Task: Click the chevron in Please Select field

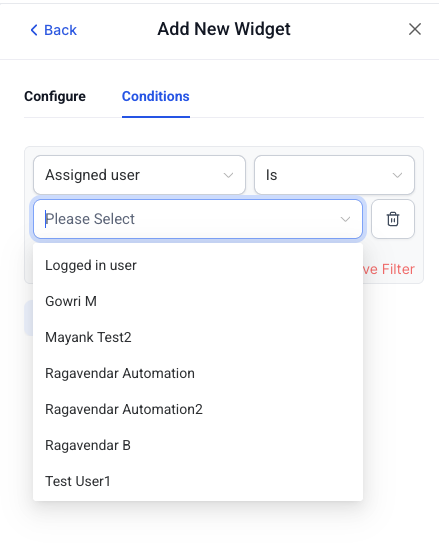Action: 345,219
